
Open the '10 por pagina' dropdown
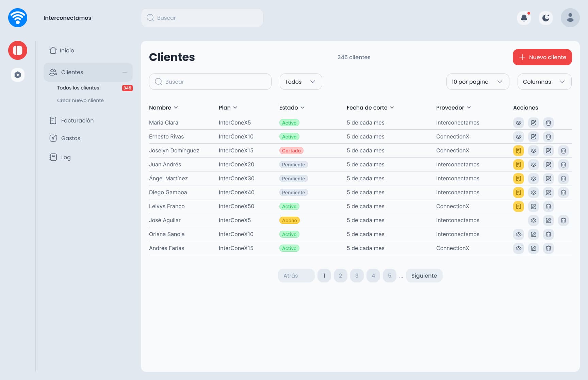(x=477, y=82)
